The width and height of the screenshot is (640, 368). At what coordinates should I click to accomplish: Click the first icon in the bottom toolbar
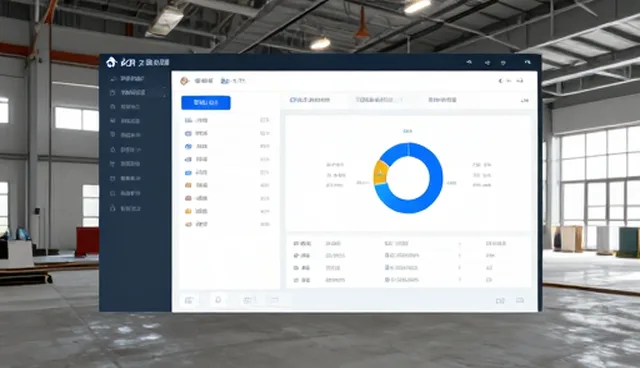click(x=189, y=300)
